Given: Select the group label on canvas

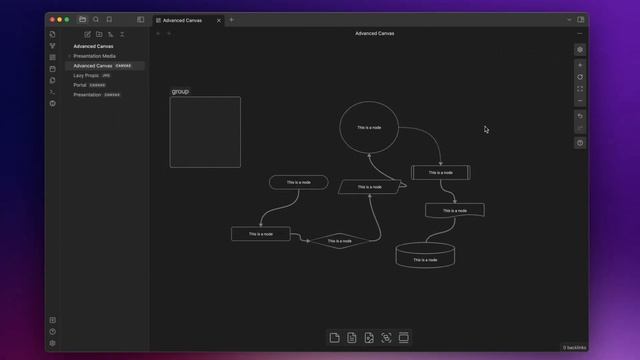Looking at the screenshot, I should tap(180, 91).
